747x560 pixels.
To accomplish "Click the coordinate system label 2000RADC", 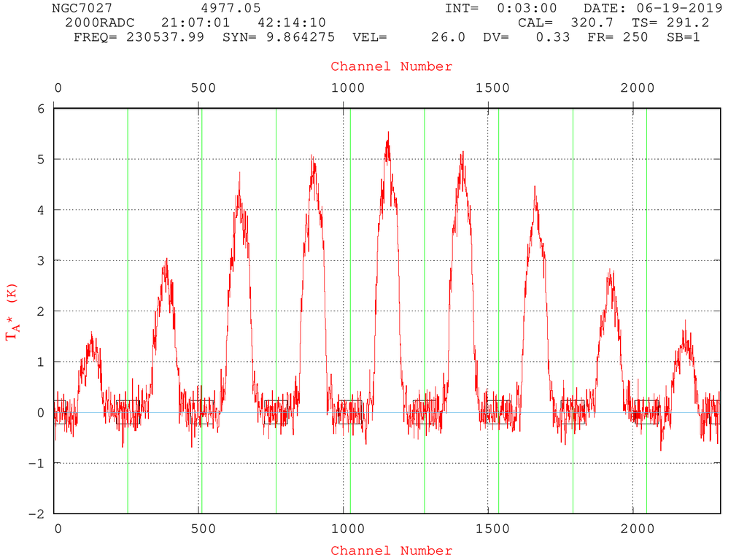I will click(99, 23).
